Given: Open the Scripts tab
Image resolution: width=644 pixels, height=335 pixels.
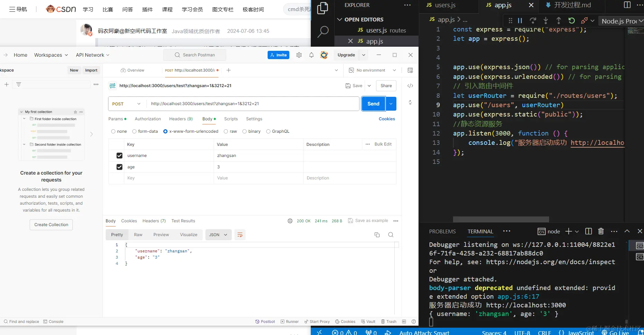Looking at the screenshot, I should pyautogui.click(x=231, y=119).
